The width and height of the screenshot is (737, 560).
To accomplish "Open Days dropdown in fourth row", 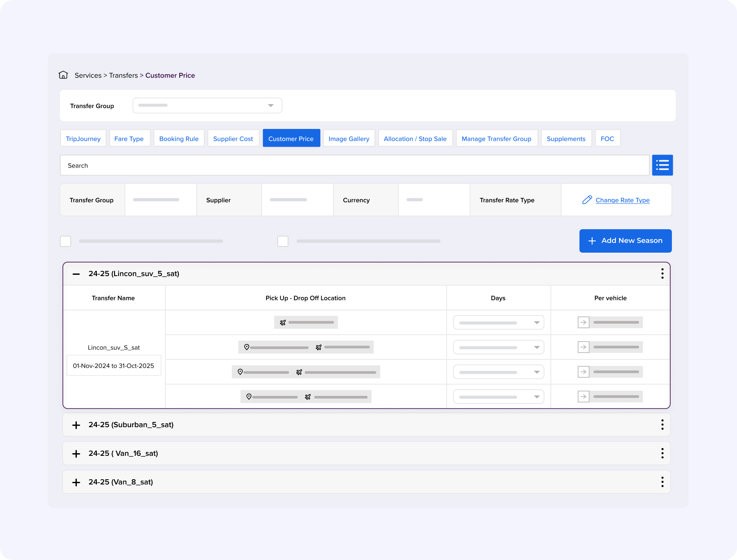I will click(x=498, y=397).
